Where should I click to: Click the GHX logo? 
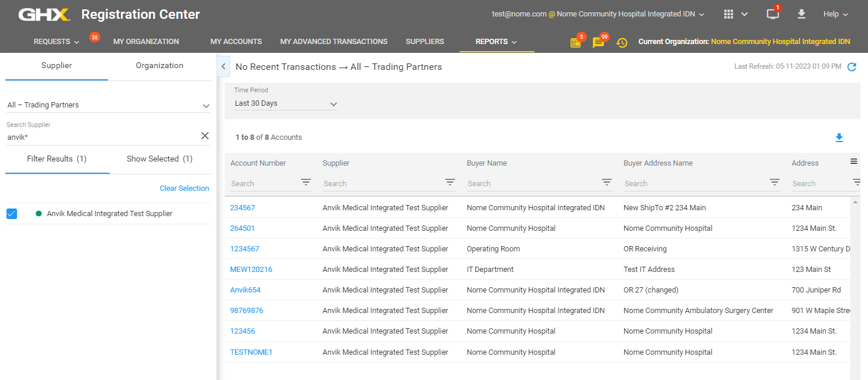(44, 14)
